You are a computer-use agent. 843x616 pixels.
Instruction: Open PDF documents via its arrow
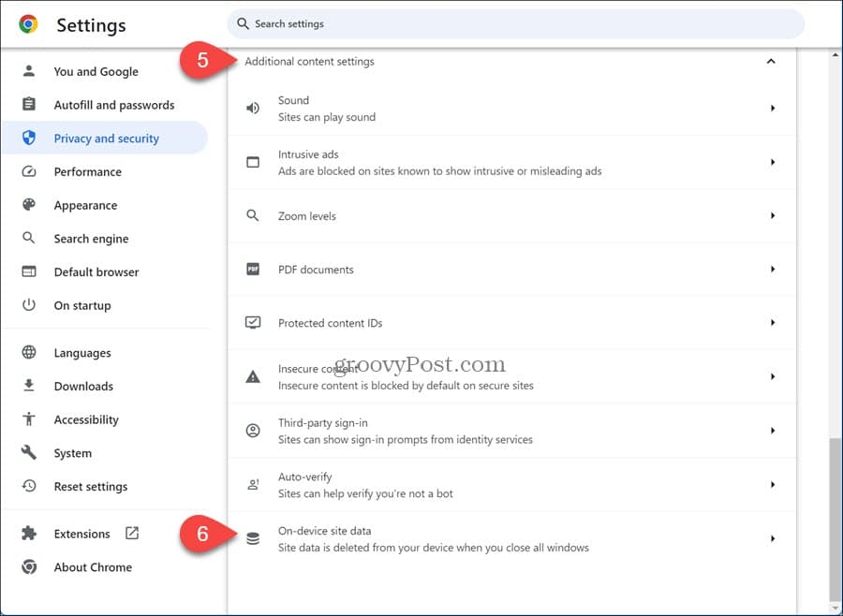tap(773, 269)
